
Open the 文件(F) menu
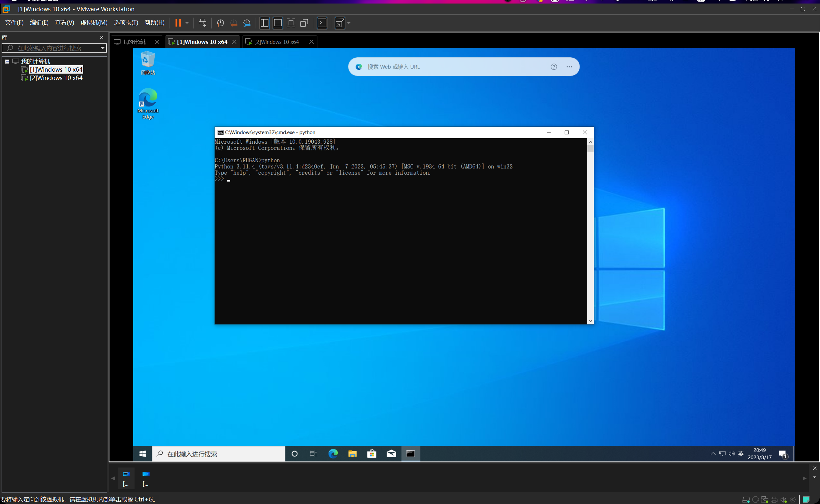click(14, 22)
